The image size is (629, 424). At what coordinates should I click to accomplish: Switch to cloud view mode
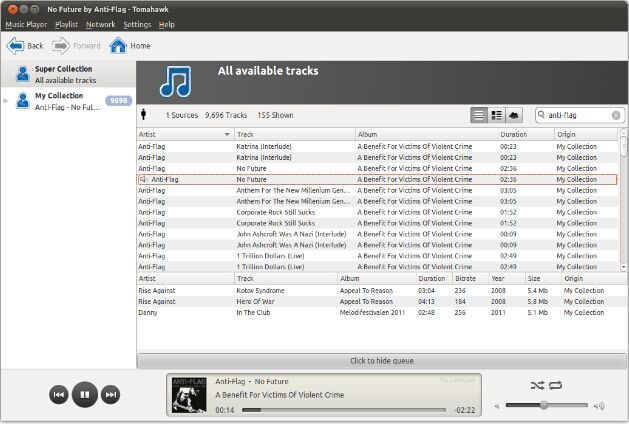point(514,116)
